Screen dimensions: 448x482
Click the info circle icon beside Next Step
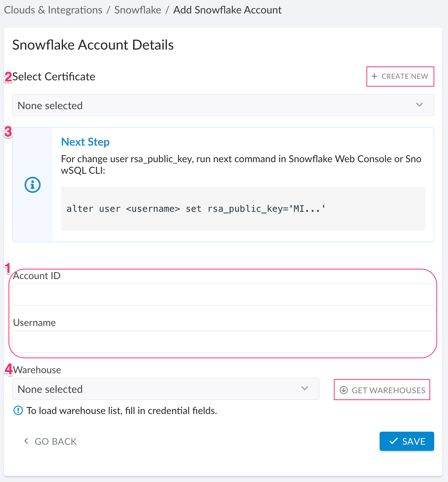(x=32, y=184)
